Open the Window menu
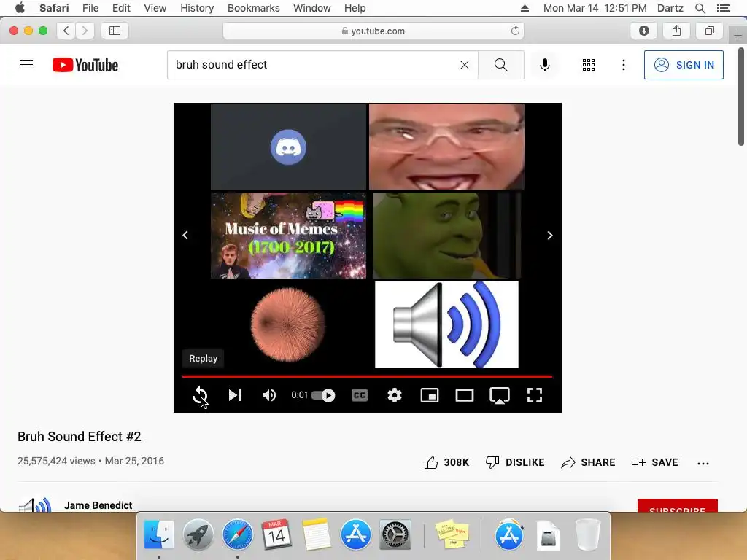The width and height of the screenshot is (747, 560). (x=312, y=8)
